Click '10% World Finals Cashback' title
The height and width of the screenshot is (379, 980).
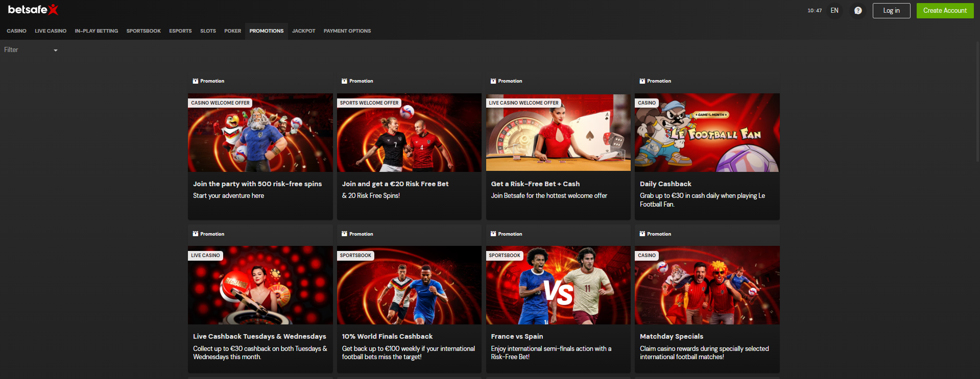[387, 336]
